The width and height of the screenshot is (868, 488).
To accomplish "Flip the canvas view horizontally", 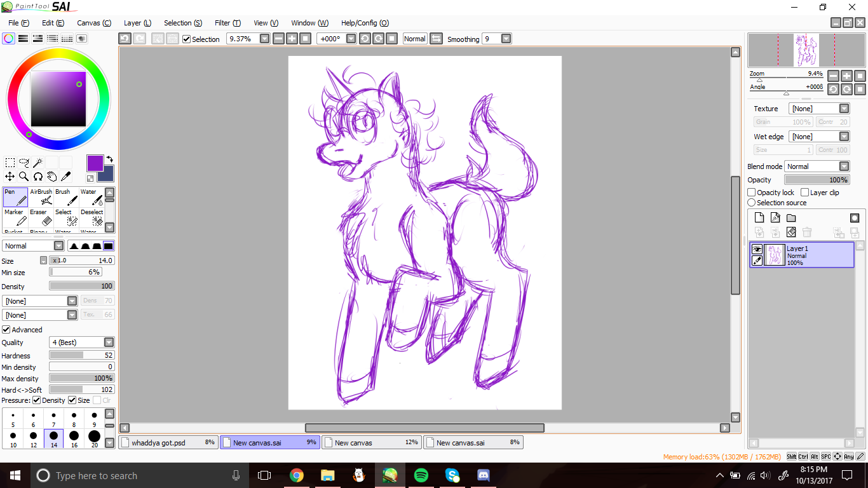I will click(436, 39).
